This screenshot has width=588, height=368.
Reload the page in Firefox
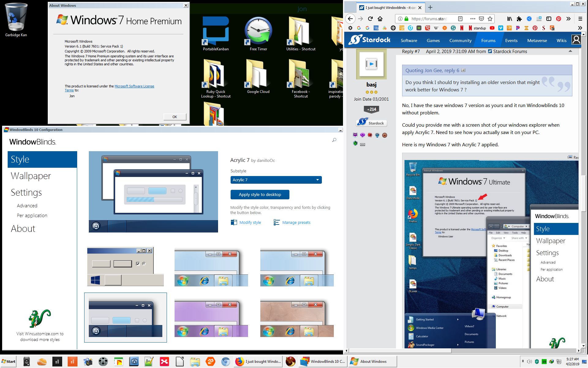(x=370, y=19)
